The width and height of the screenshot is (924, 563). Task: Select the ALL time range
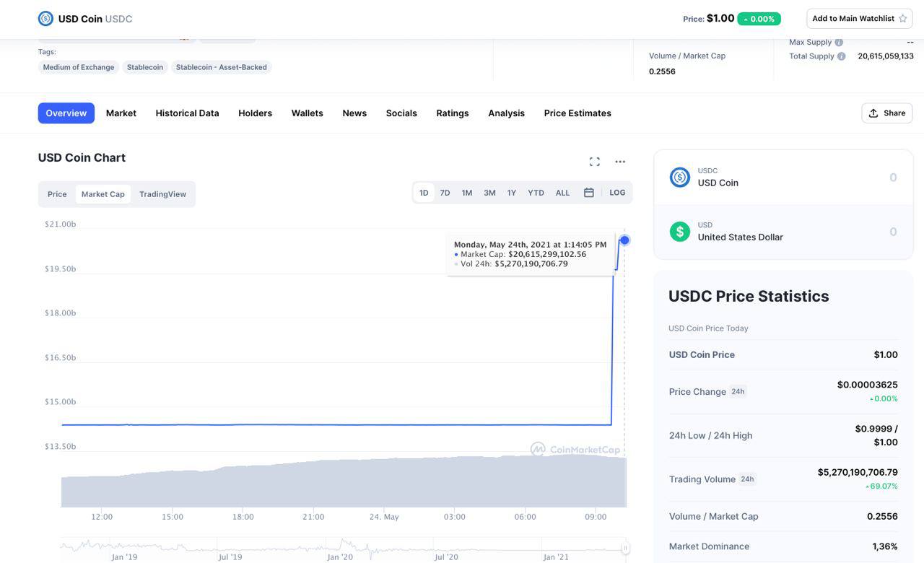click(x=563, y=193)
